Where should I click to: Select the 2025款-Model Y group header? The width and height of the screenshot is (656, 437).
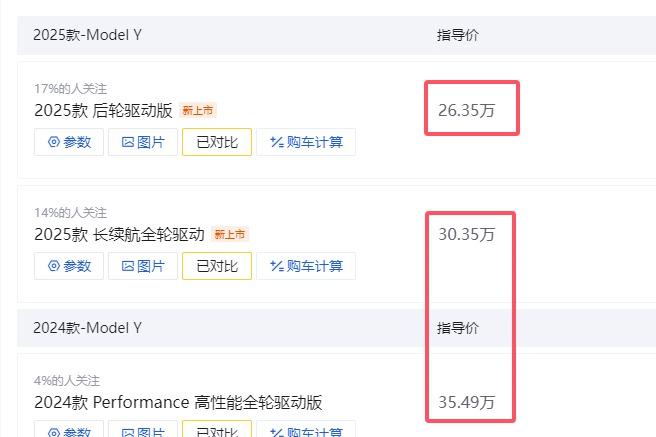pos(87,34)
